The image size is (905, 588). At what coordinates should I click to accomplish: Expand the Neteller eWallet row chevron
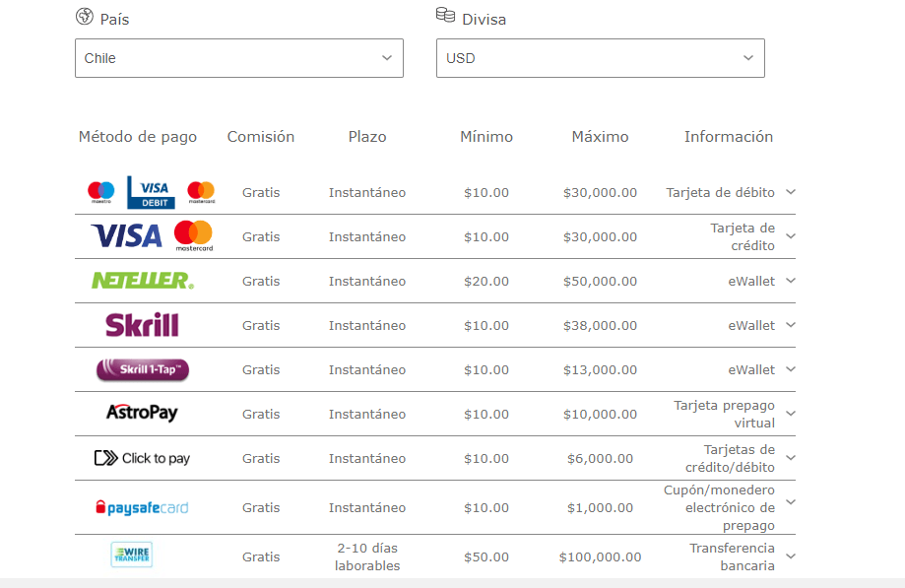point(791,281)
